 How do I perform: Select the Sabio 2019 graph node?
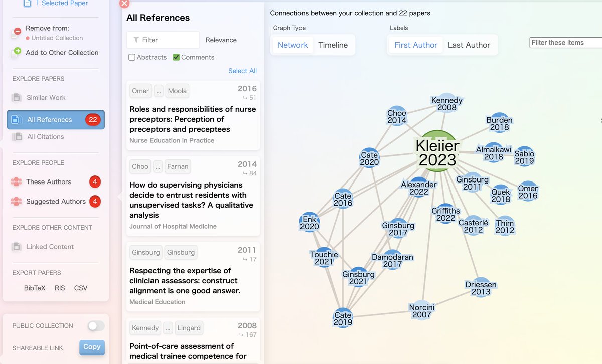click(524, 157)
